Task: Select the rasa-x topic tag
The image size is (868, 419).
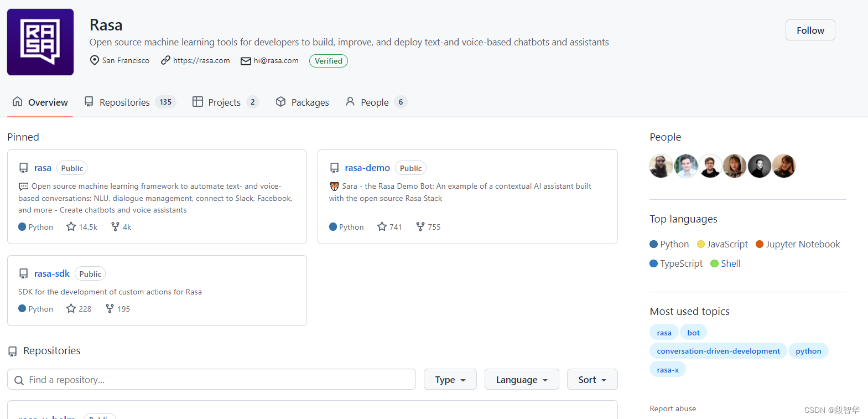Action: tap(668, 370)
